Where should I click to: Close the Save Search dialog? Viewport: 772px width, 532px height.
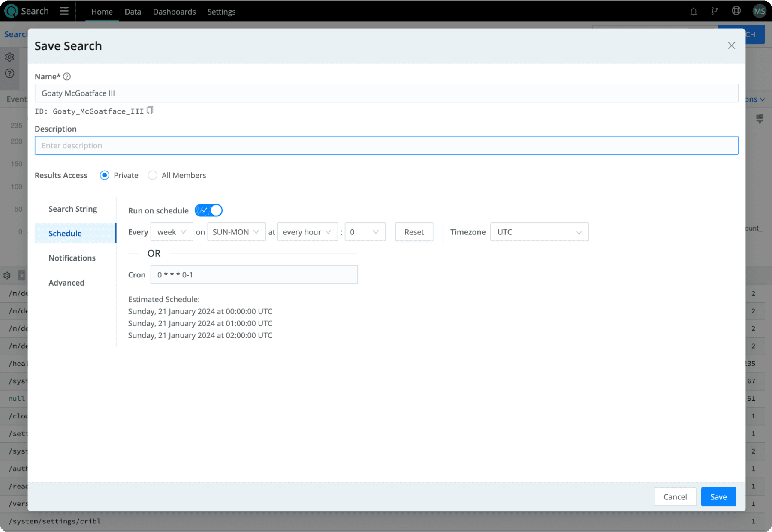click(731, 45)
